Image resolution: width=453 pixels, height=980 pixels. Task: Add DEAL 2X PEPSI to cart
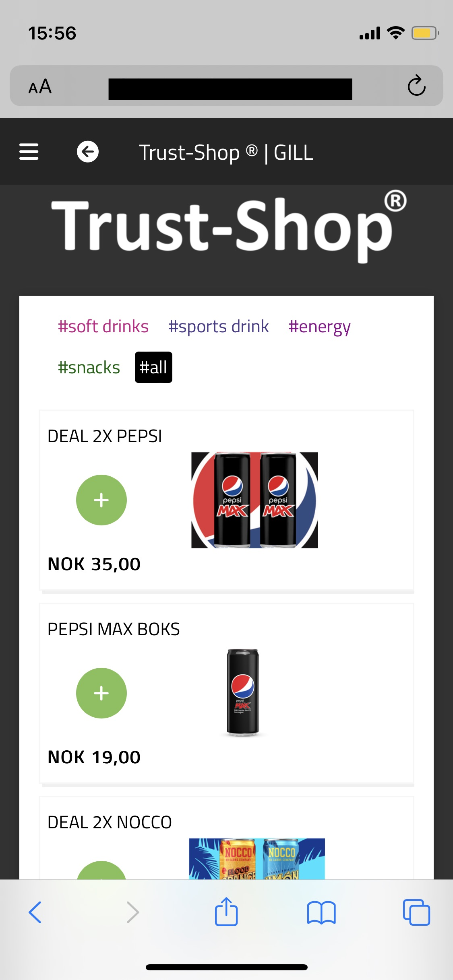(x=101, y=500)
